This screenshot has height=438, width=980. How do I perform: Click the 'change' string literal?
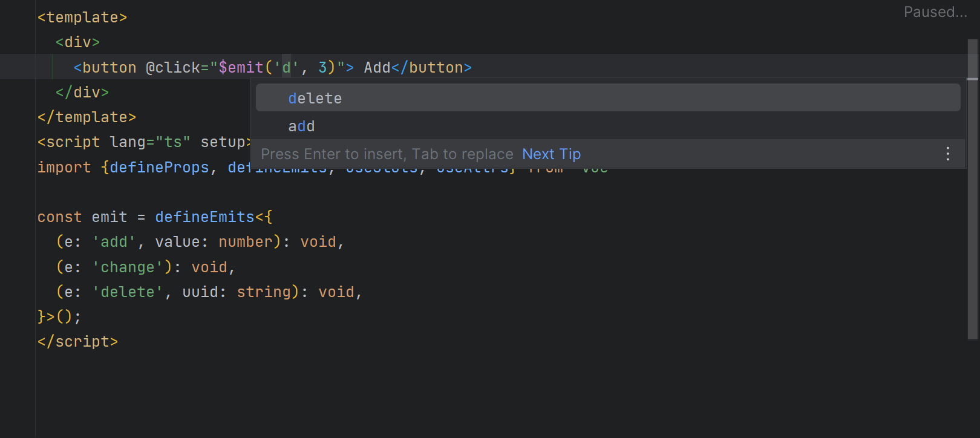point(127,267)
